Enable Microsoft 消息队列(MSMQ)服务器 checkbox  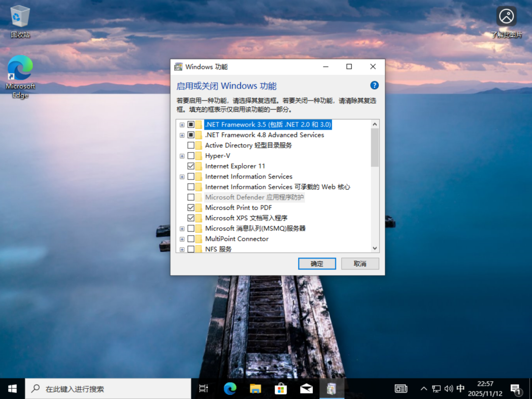pos(191,229)
